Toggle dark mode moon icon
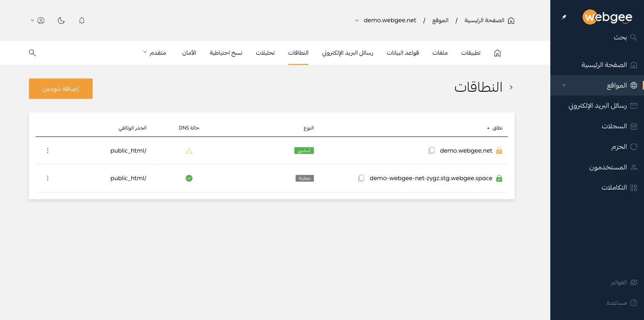644x320 pixels. click(x=61, y=20)
